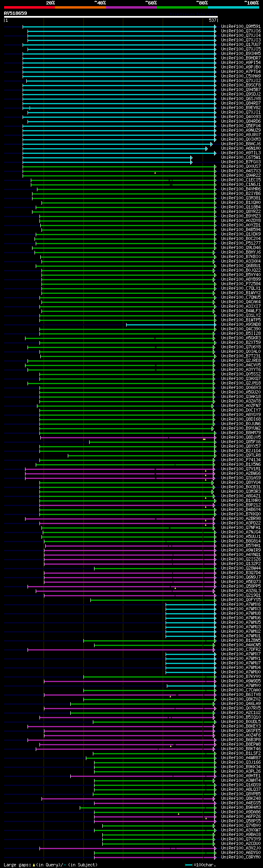Viewport: 263px width, 868px height.
Task: Select hit label UniRef100_A7WMV0
Action: 241,685
